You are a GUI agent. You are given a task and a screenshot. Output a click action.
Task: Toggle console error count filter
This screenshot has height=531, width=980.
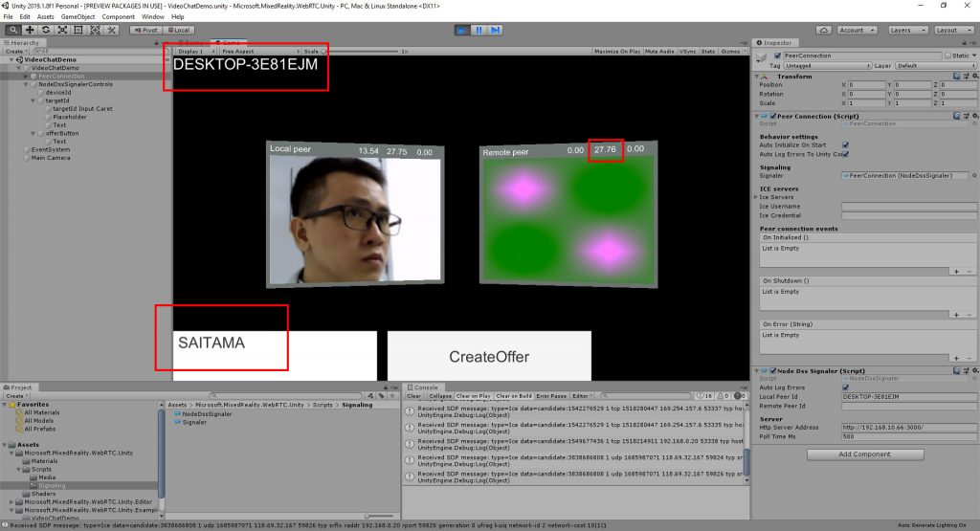point(739,396)
